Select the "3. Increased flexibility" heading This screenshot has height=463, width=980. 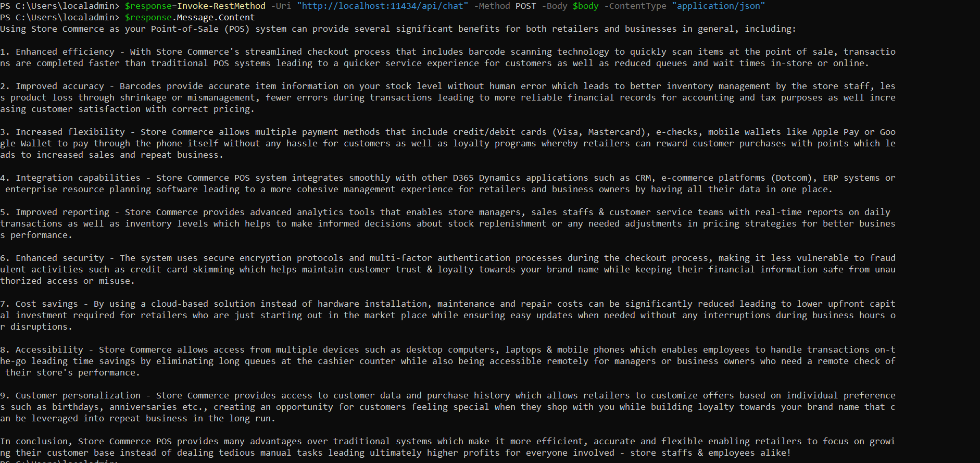pos(62,132)
